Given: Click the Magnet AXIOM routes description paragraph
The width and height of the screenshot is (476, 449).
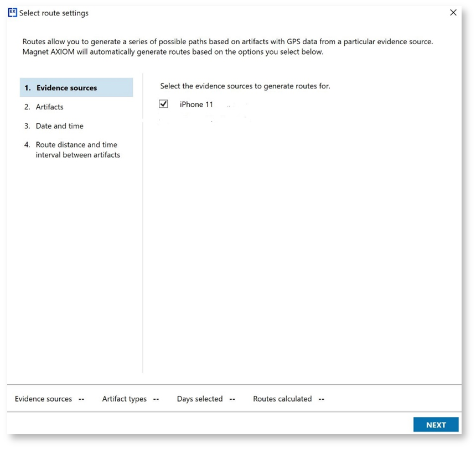Looking at the screenshot, I should tap(227, 47).
